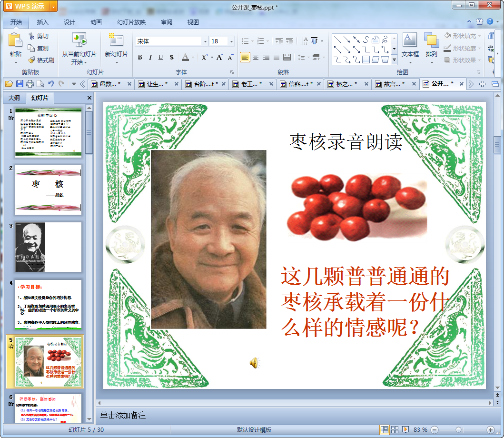This screenshot has height=438, width=504.
Task: Click 单击添加备注 notes field
Action: tap(123, 415)
